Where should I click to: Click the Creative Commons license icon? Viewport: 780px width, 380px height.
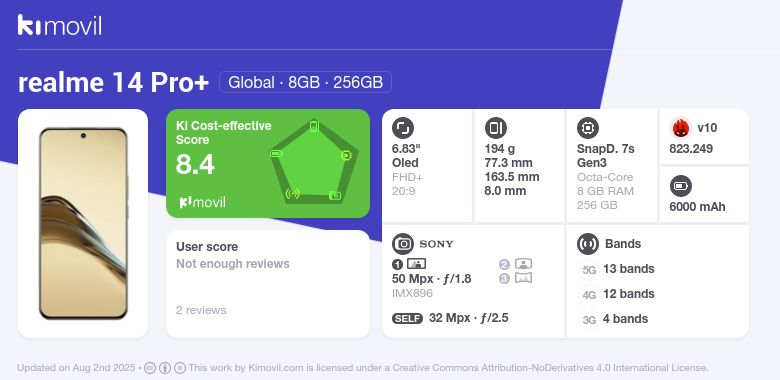[x=150, y=368]
